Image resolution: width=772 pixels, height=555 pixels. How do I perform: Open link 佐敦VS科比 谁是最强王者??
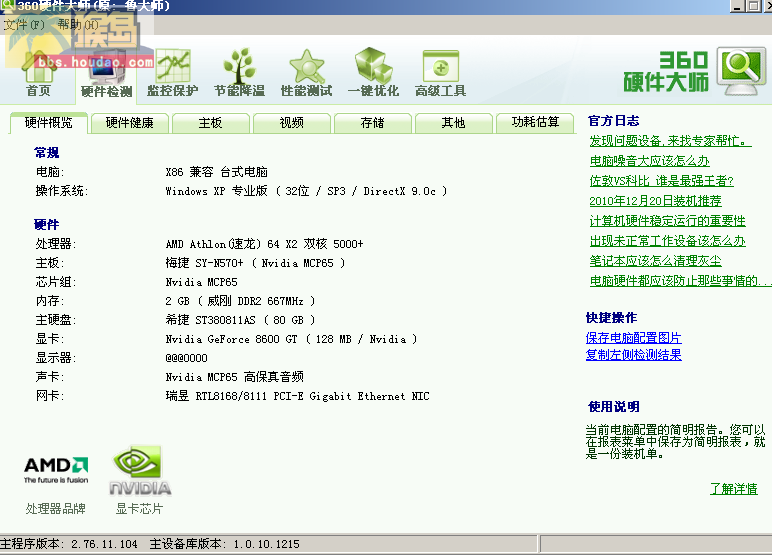[x=662, y=181]
